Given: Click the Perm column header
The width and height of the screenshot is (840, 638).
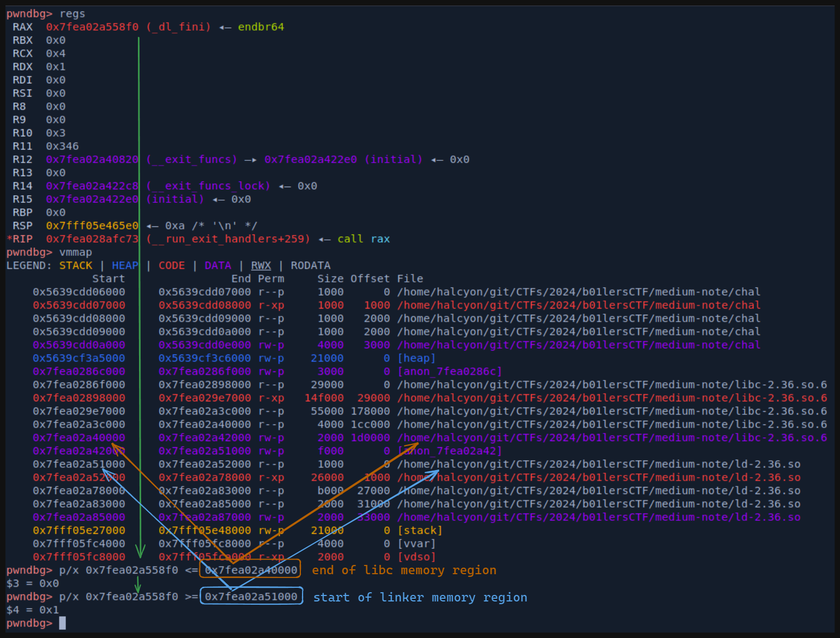Looking at the screenshot, I should [271, 279].
